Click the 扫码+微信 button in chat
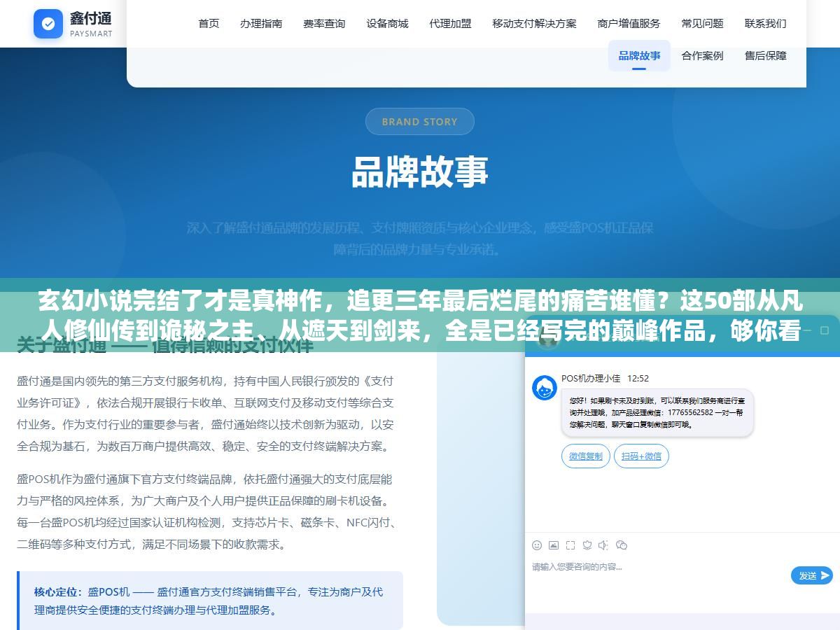Viewport: 840px width, 630px height. (641, 456)
